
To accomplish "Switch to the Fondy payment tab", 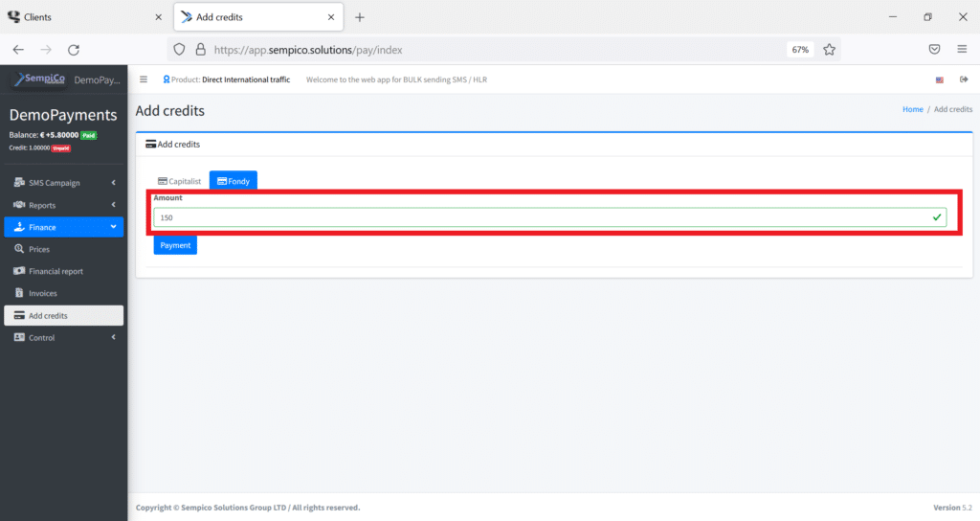I will pos(234,181).
